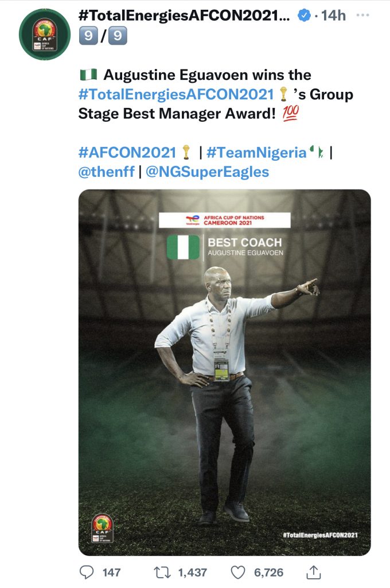Open the share upload icon
Viewport: 390px width, 588px height.
pyautogui.click(x=313, y=572)
